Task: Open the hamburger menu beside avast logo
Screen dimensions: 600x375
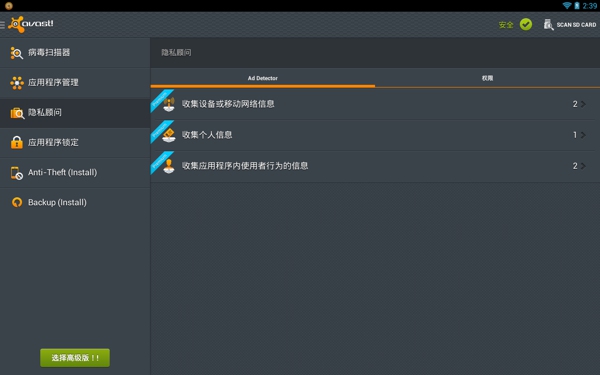Action: [2, 25]
